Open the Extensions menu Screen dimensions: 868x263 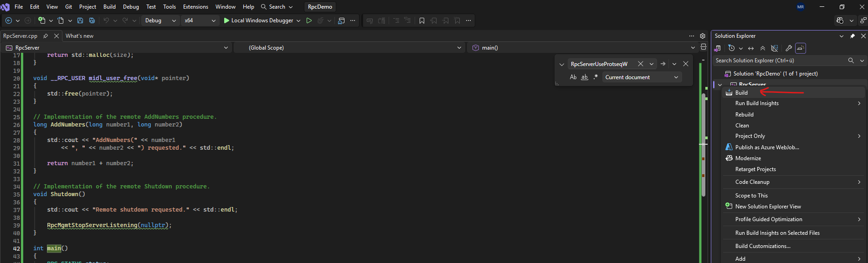pyautogui.click(x=195, y=7)
